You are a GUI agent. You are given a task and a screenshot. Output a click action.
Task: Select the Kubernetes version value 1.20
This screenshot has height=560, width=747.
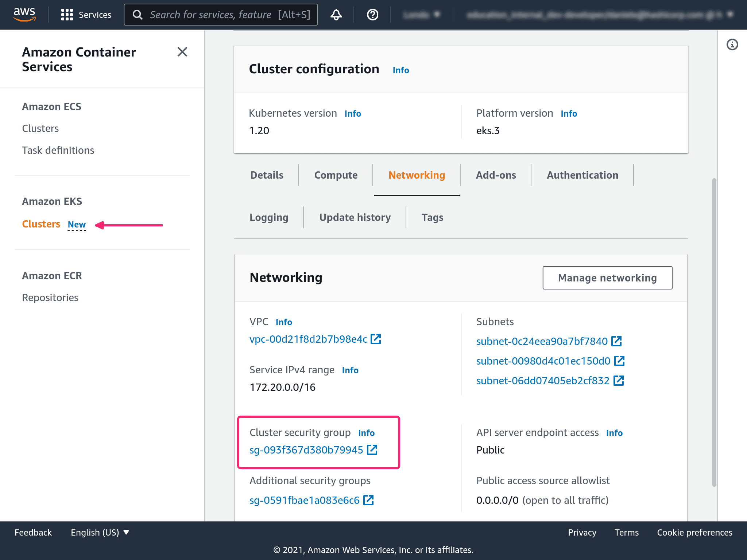pyautogui.click(x=259, y=131)
